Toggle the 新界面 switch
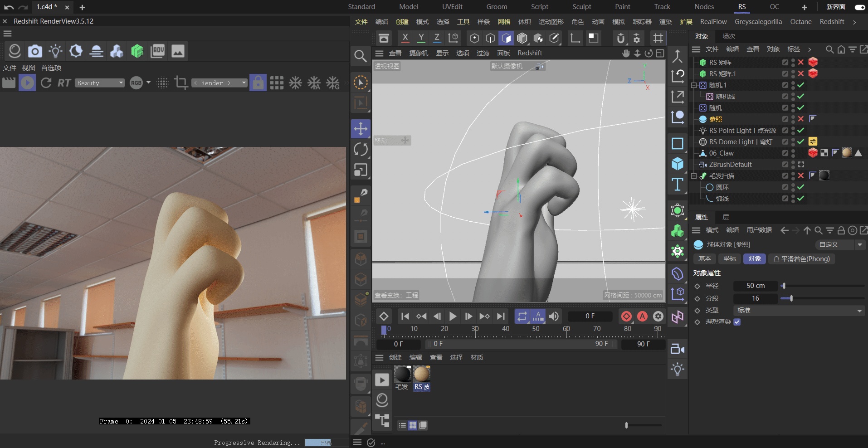The height and width of the screenshot is (448, 868). pyautogui.click(x=859, y=7)
